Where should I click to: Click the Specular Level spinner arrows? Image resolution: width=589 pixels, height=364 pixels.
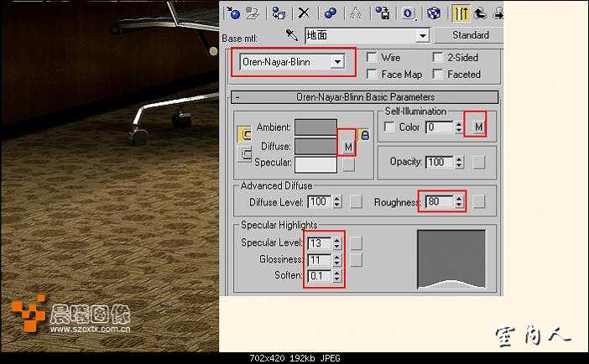coord(337,243)
